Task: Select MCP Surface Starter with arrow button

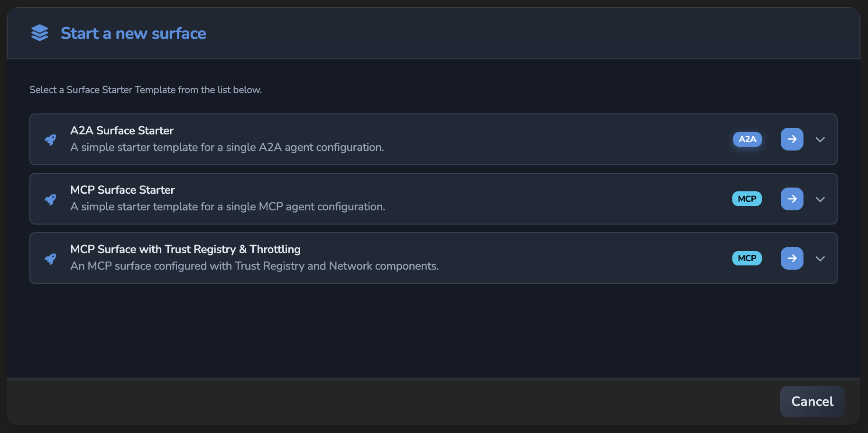Action: (792, 199)
